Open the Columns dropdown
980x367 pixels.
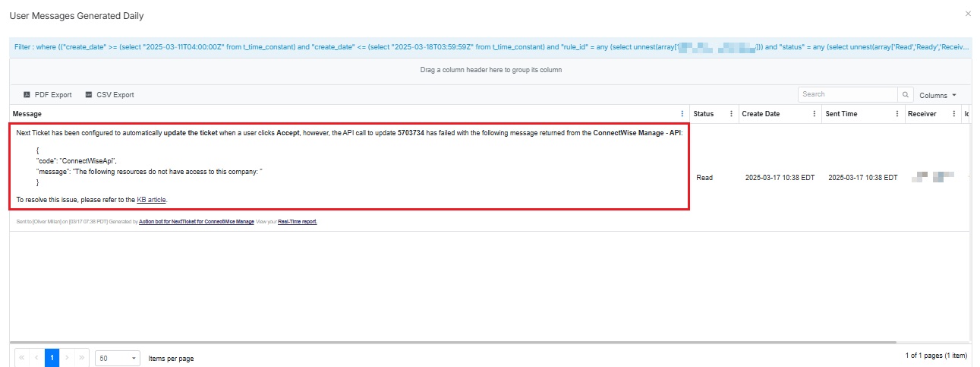pos(937,95)
